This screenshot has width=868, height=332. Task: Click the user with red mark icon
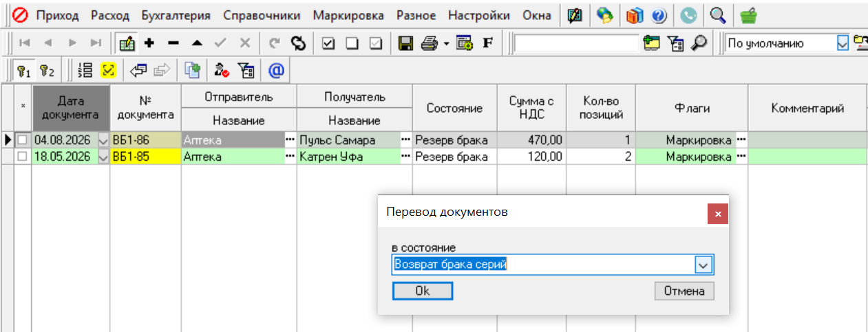(222, 70)
